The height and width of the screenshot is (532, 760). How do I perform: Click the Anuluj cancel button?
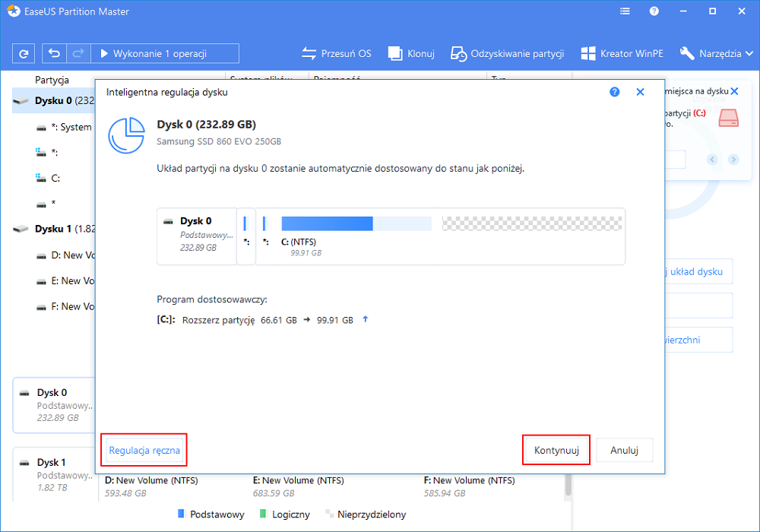624,450
